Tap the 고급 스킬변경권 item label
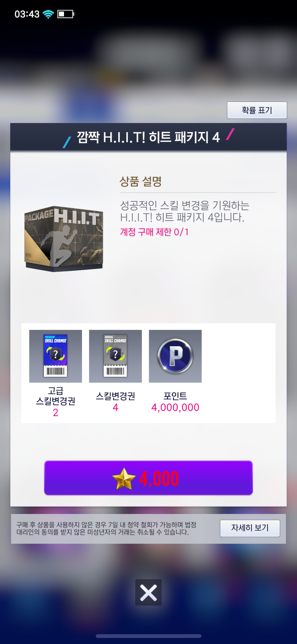297x644 pixels. (x=55, y=396)
